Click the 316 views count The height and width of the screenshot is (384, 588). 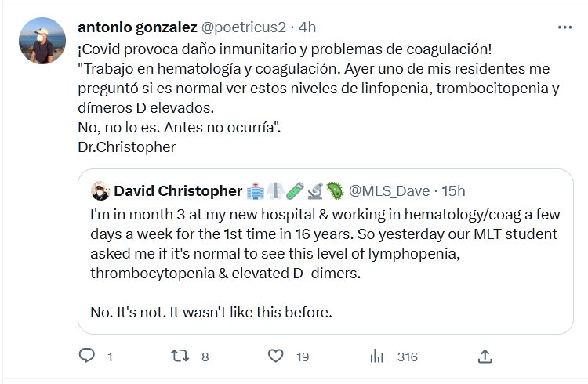407,357
